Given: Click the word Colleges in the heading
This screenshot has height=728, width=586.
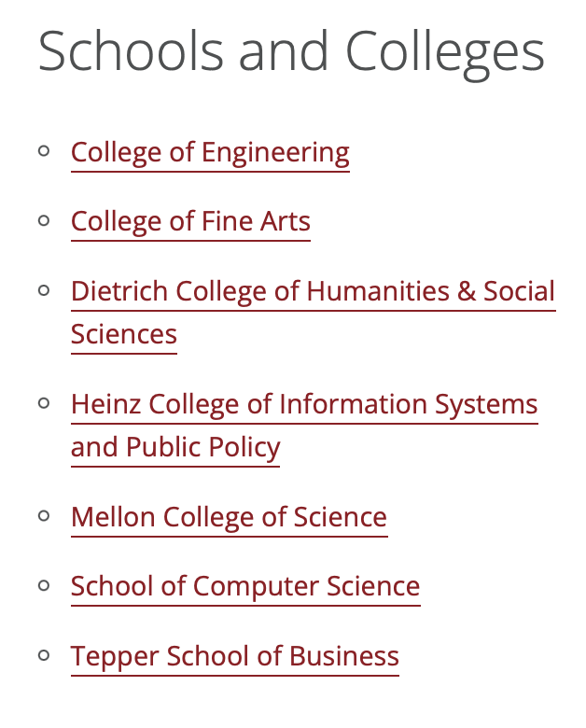Looking at the screenshot, I should 445,53.
